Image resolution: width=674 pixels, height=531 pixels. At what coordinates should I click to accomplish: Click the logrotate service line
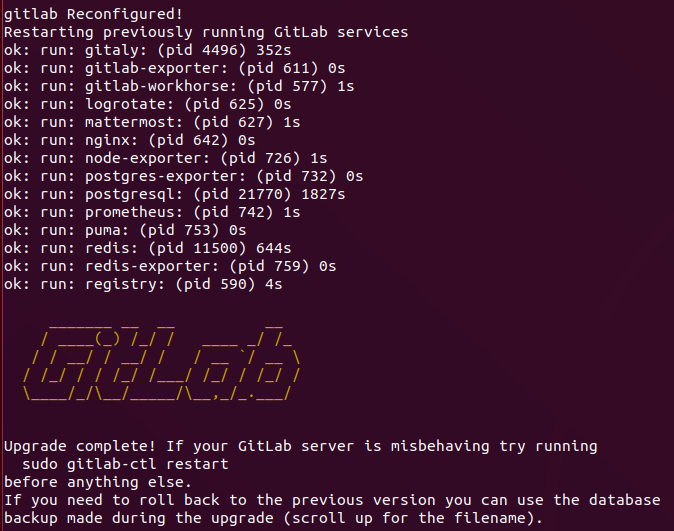point(147,104)
